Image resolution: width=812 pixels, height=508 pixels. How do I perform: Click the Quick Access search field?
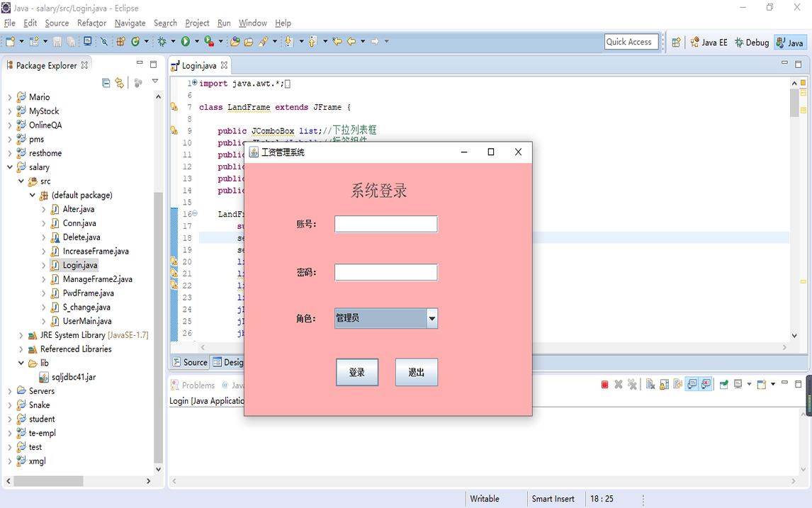point(631,42)
